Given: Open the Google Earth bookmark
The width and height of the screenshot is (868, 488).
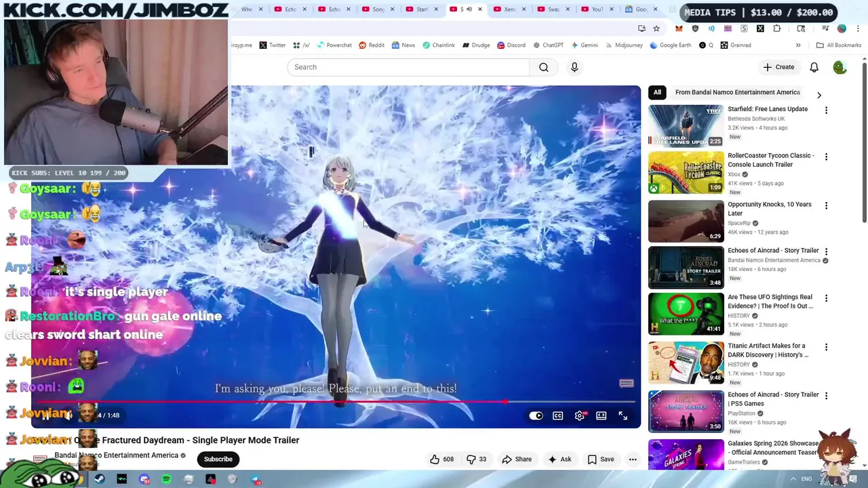Looking at the screenshot, I should pos(671,45).
